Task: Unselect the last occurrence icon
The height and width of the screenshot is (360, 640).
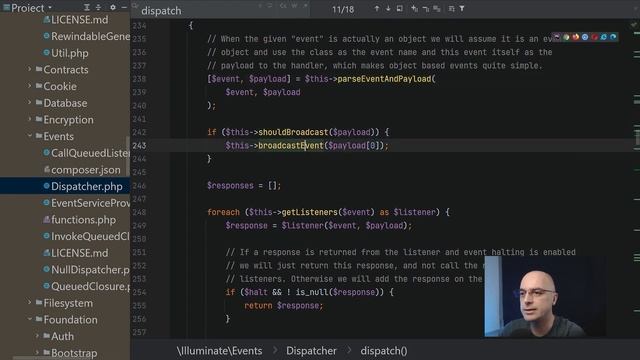Action: click(x=425, y=9)
